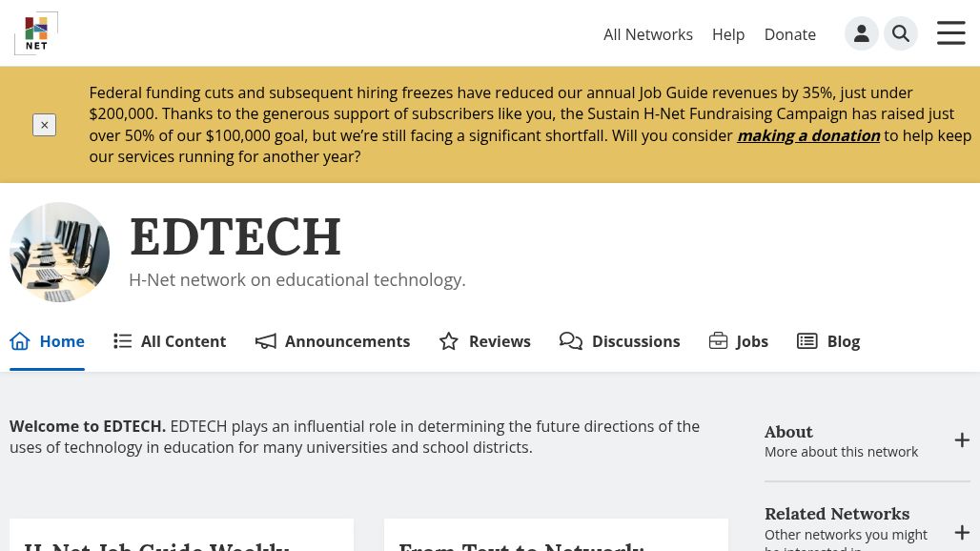Expand the Related Networks section

point(962,532)
